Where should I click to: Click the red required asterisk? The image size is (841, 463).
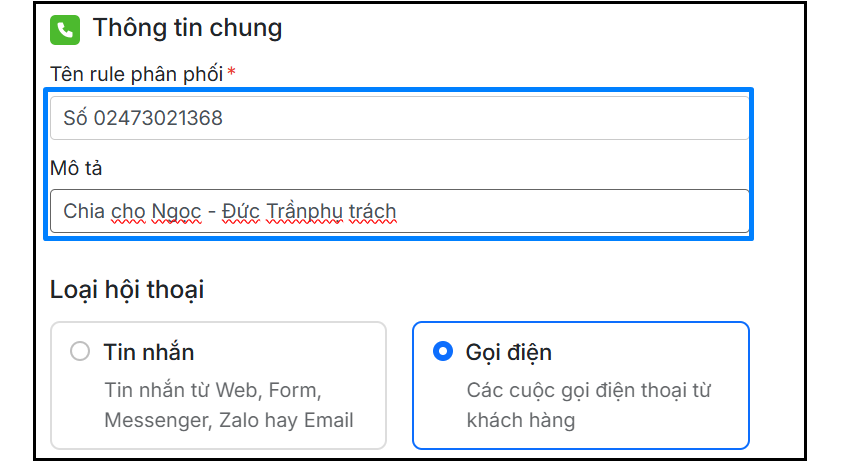(232, 72)
